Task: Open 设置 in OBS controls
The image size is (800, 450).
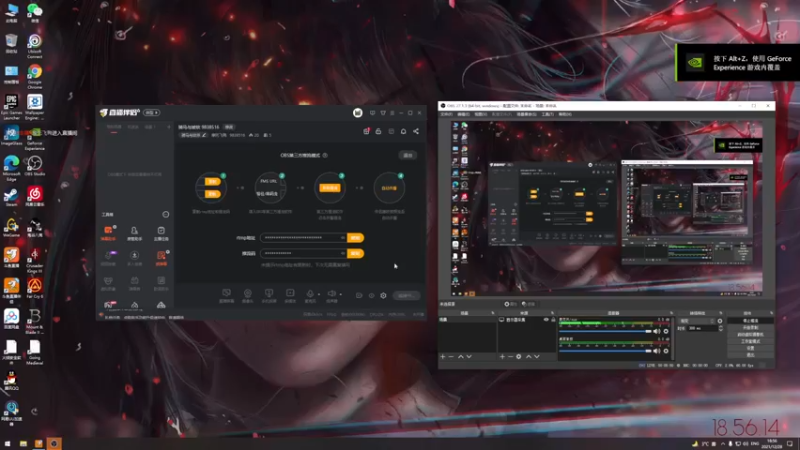Action: pyautogui.click(x=750, y=348)
